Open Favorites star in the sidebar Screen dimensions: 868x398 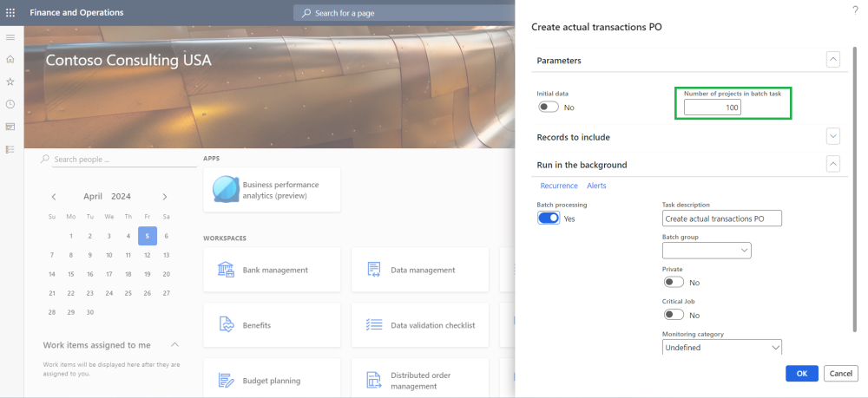coord(10,82)
